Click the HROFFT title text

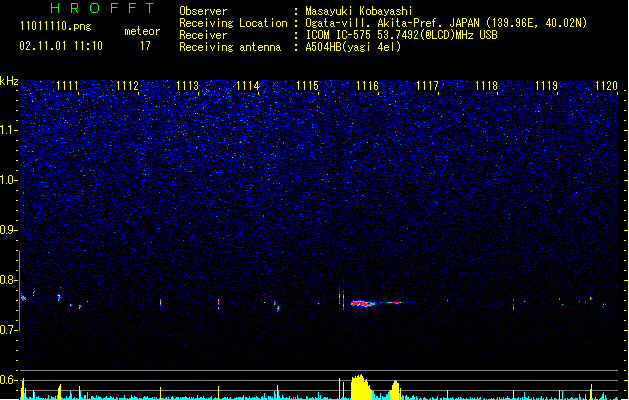click(103, 8)
